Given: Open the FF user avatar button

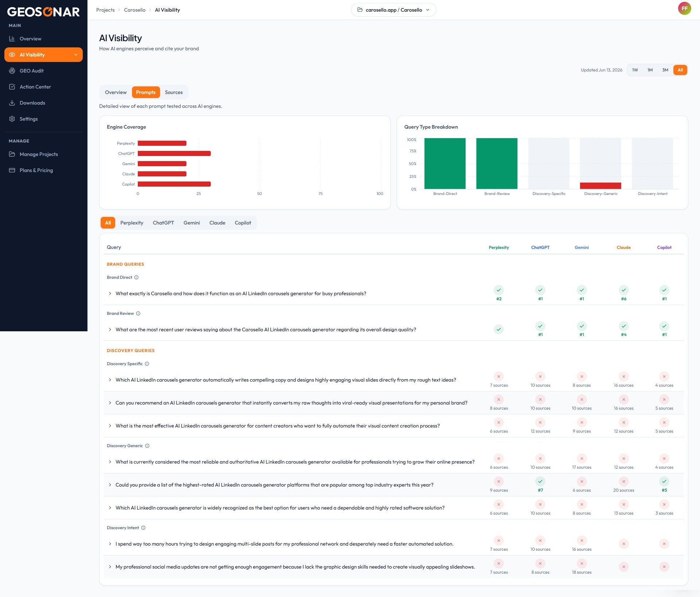Looking at the screenshot, I should coord(684,8).
